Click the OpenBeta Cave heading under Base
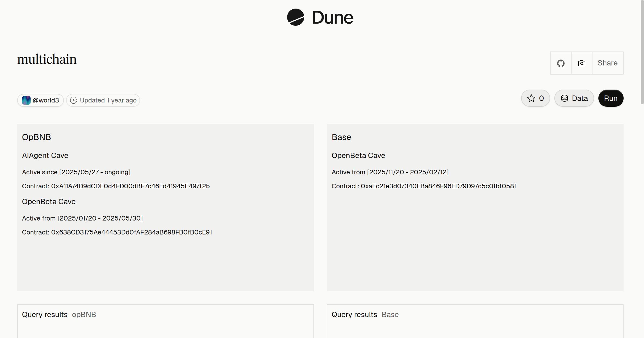Image resolution: width=644 pixels, height=338 pixels. [358, 155]
